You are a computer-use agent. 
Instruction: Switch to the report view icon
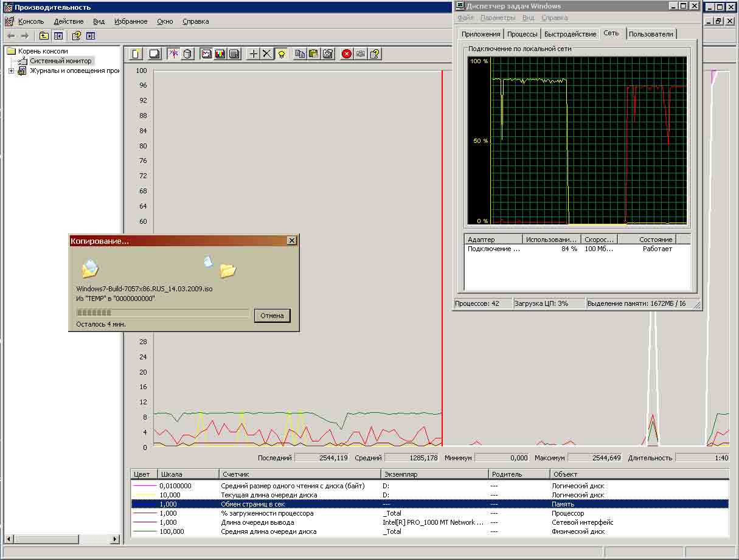point(234,54)
